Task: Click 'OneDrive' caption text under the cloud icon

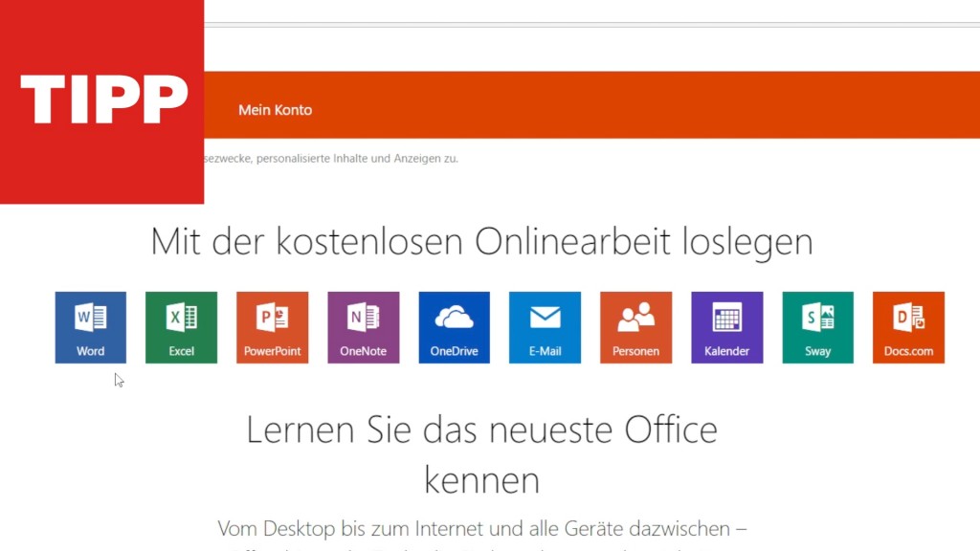Action: coord(455,351)
